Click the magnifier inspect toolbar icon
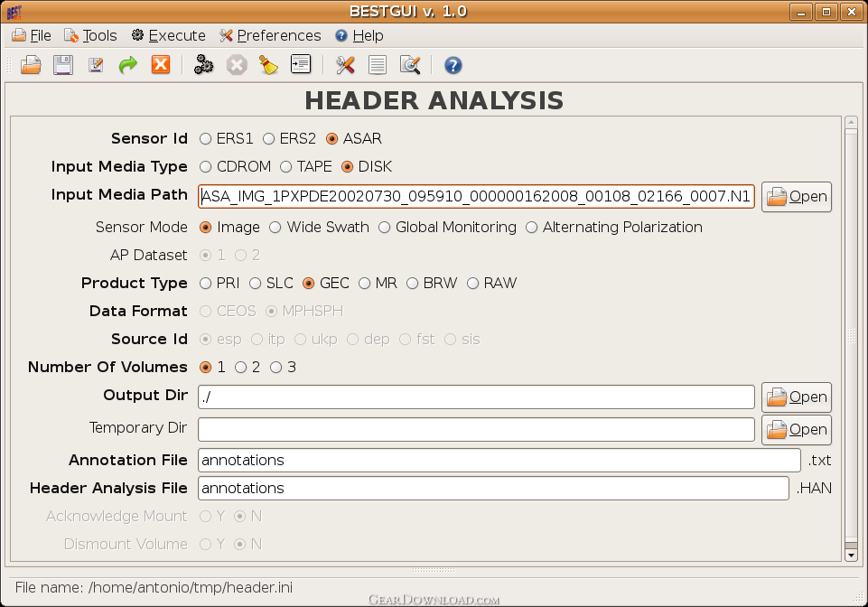The width and height of the screenshot is (868, 607). click(x=410, y=65)
